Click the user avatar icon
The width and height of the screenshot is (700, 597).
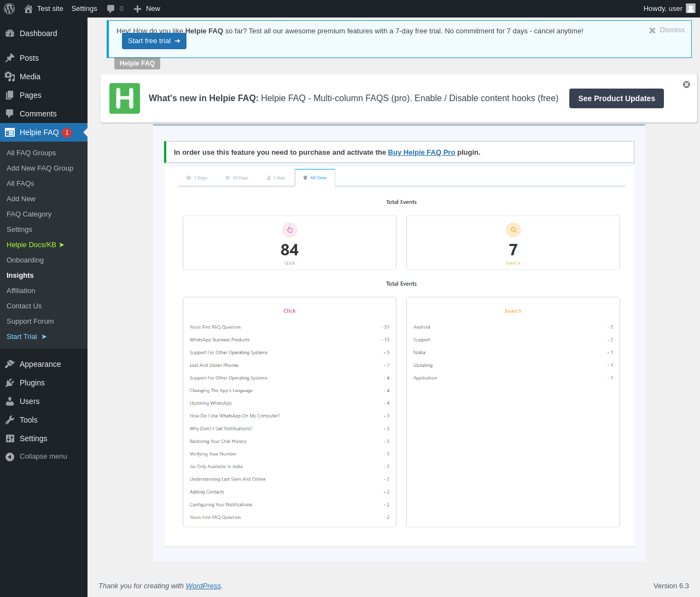(690, 8)
